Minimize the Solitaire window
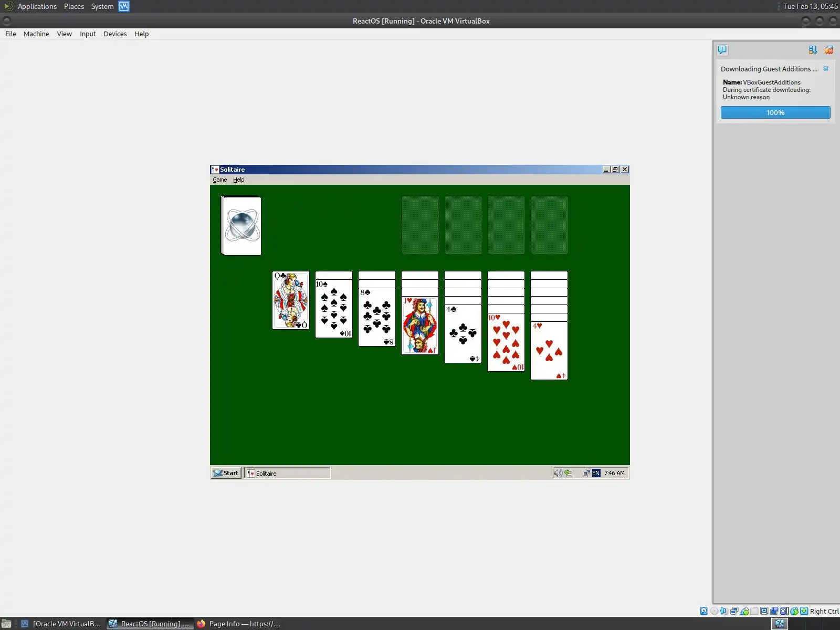This screenshot has width=840, height=630. [606, 170]
